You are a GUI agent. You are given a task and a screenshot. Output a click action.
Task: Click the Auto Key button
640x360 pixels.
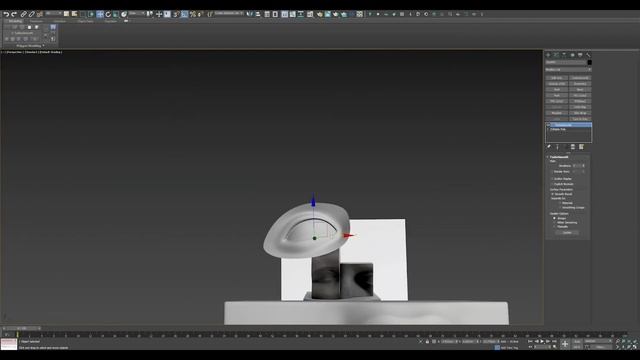click(577, 341)
